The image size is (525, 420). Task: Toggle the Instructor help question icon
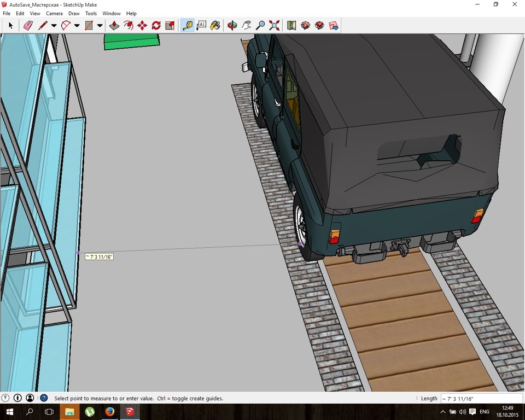coord(44,398)
